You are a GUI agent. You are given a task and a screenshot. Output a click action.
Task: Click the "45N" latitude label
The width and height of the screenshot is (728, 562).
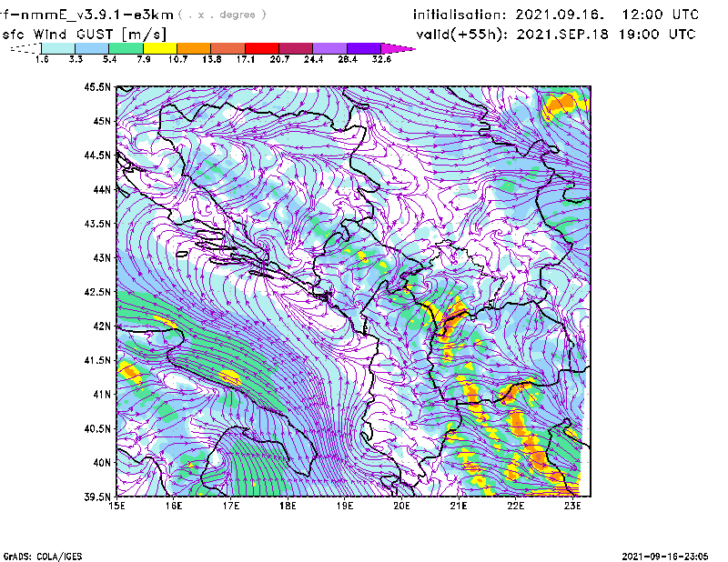pyautogui.click(x=102, y=121)
